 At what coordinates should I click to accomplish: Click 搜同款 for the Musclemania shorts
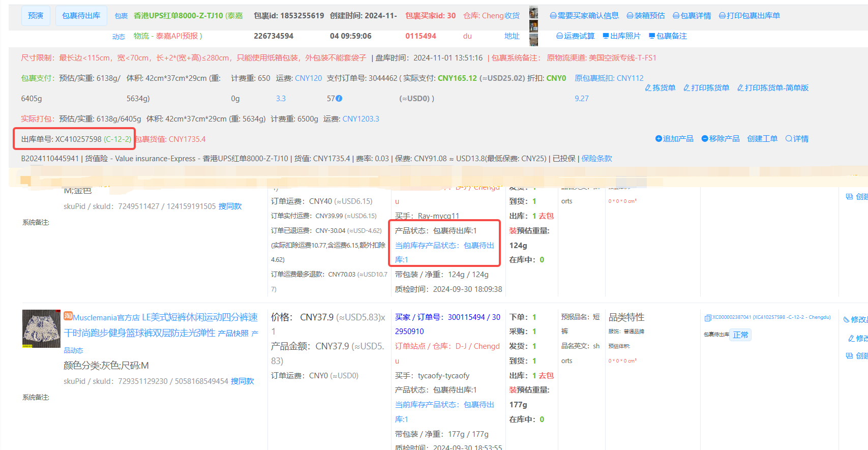[242, 381]
